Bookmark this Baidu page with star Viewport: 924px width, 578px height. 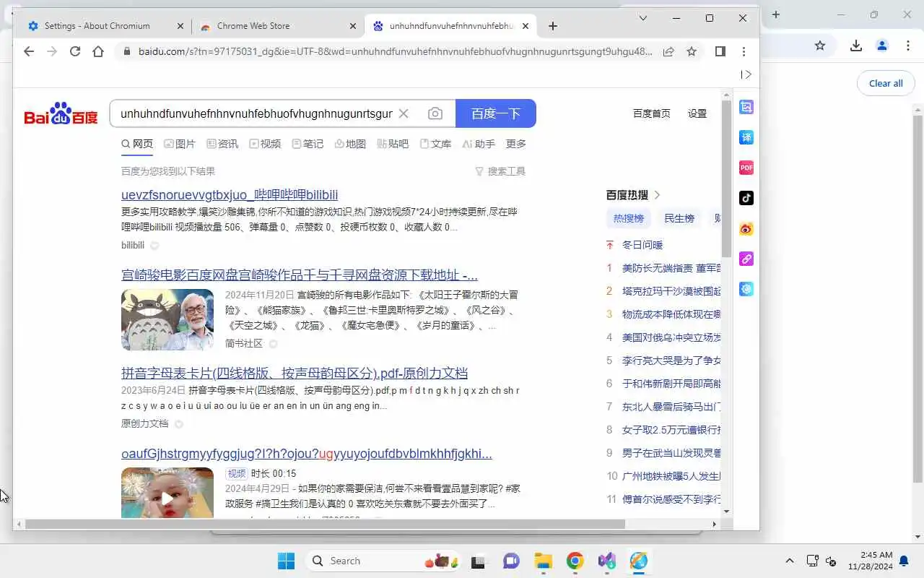pos(692,51)
